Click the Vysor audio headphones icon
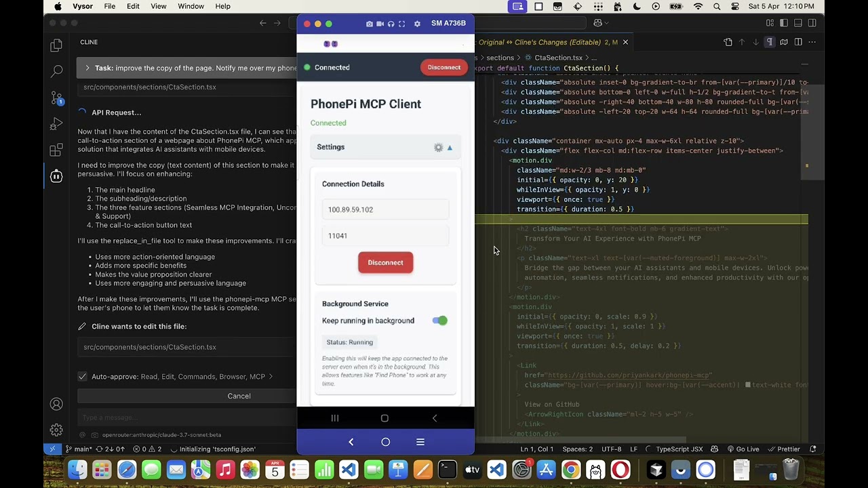 pyautogui.click(x=391, y=24)
